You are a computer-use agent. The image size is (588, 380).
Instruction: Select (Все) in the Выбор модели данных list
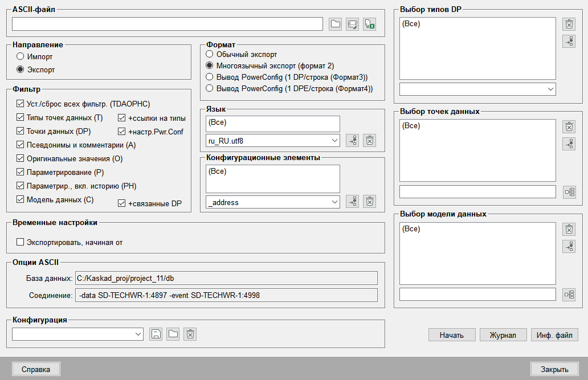point(411,229)
